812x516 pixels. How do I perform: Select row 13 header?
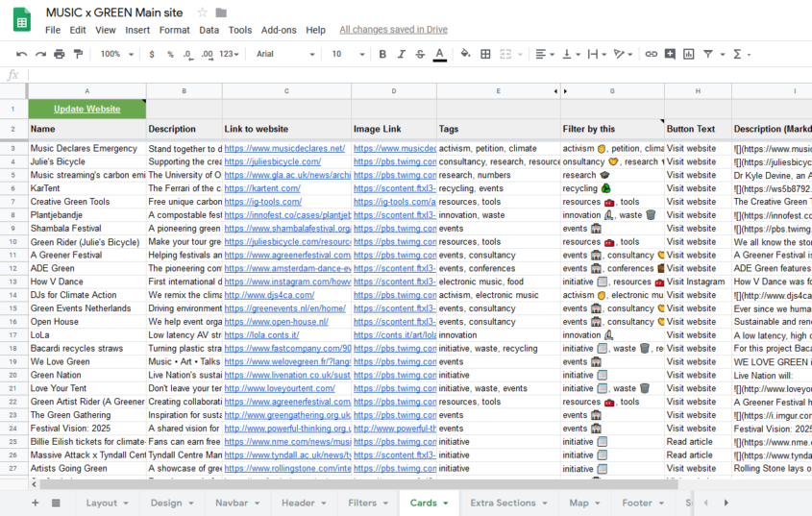click(x=12, y=282)
